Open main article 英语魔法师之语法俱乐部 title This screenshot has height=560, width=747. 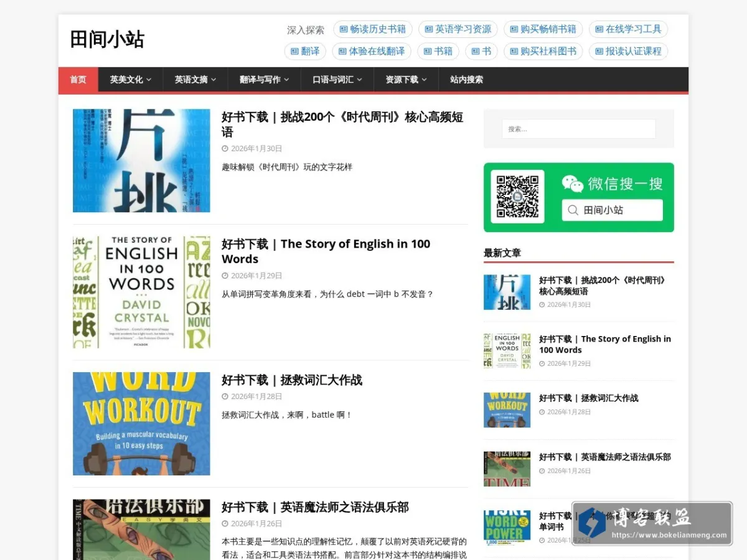click(x=315, y=507)
